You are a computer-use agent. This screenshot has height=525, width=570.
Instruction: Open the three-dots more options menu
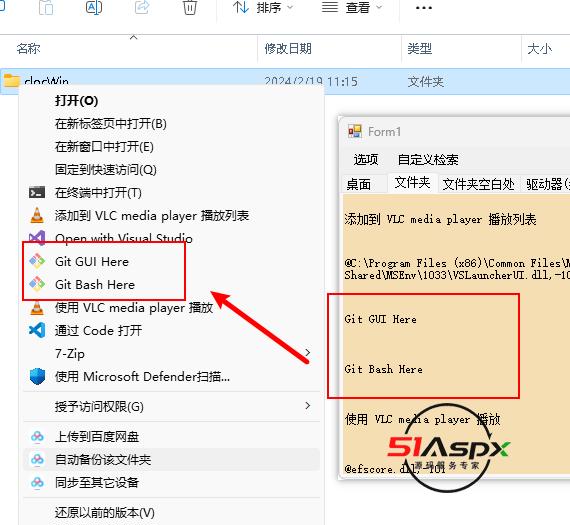coord(424,7)
